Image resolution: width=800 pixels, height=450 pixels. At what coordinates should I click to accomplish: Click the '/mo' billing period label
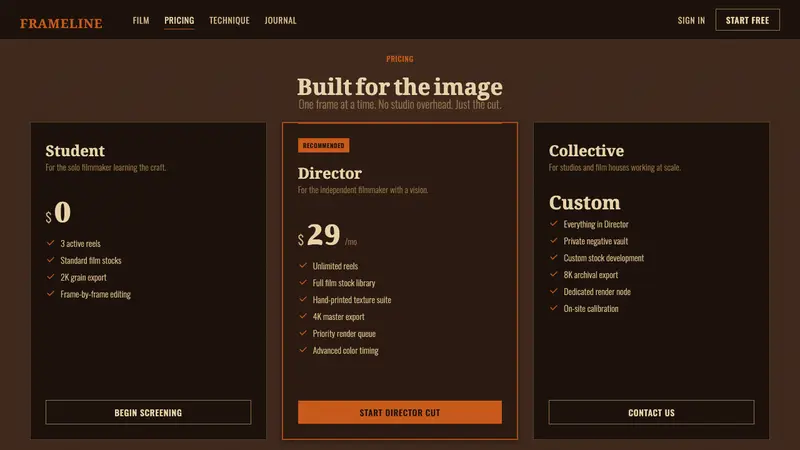coord(351,242)
